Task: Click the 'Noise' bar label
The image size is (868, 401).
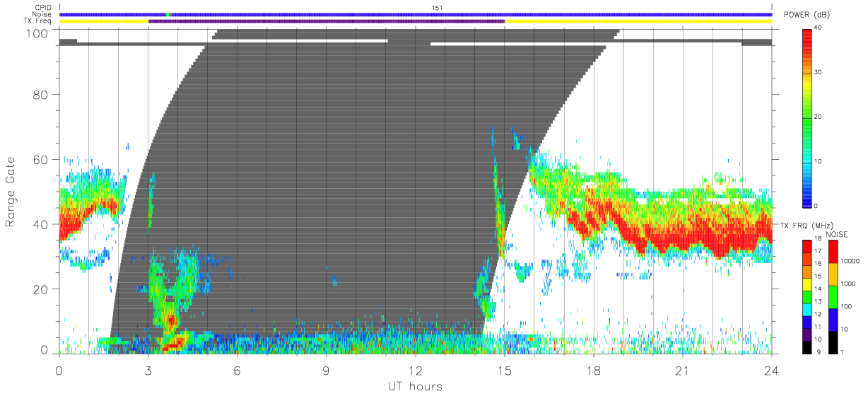Action: coord(42,14)
